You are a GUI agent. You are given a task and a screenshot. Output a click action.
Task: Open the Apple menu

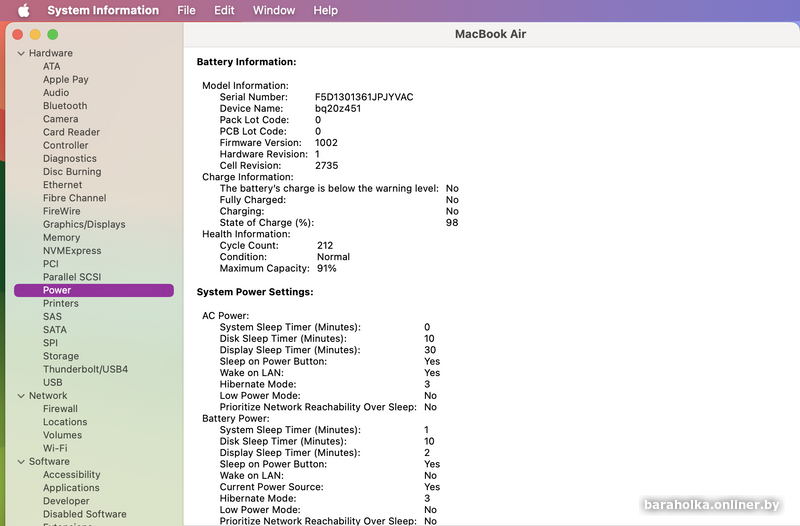(x=23, y=10)
